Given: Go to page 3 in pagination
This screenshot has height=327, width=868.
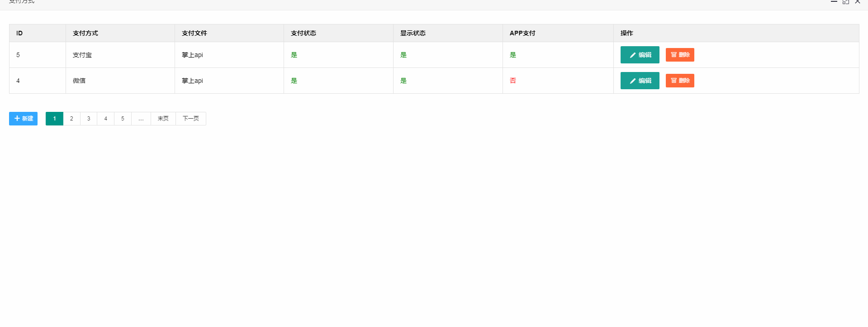Looking at the screenshot, I should coord(89,119).
